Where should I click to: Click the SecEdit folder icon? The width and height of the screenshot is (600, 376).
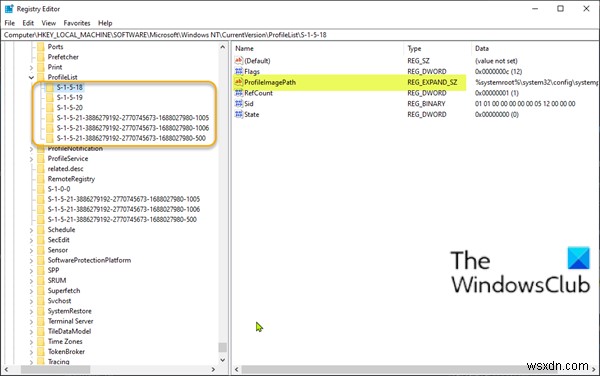[41, 240]
